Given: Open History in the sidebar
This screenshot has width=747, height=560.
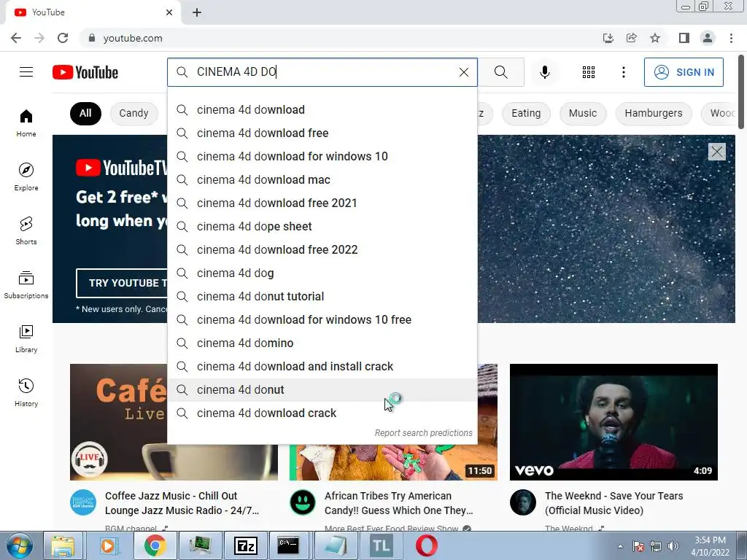Looking at the screenshot, I should (26, 392).
